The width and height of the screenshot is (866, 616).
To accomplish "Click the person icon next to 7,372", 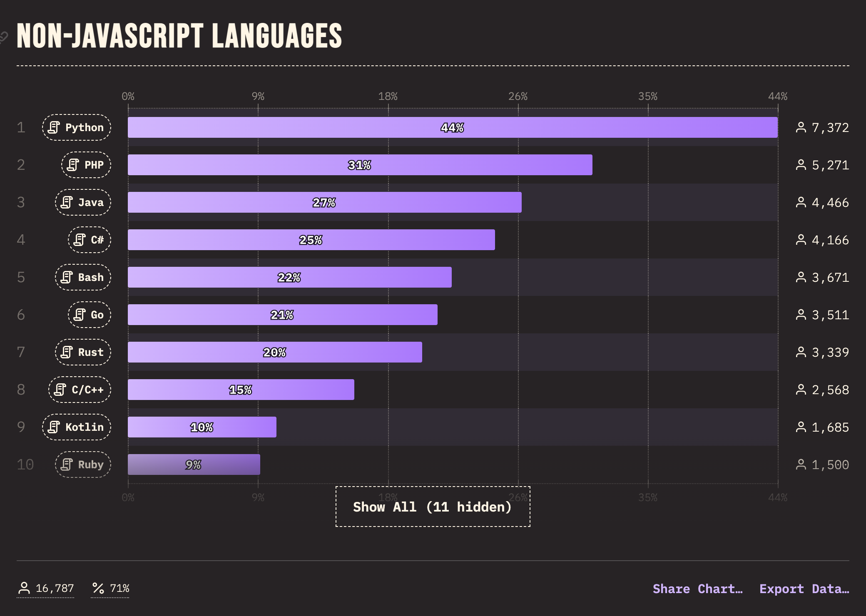I will coord(801,127).
